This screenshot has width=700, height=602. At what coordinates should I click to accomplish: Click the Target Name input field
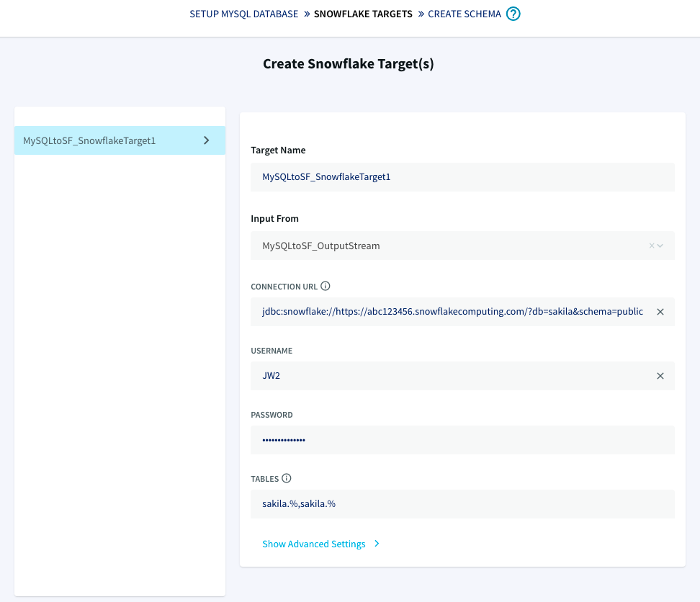click(x=462, y=177)
